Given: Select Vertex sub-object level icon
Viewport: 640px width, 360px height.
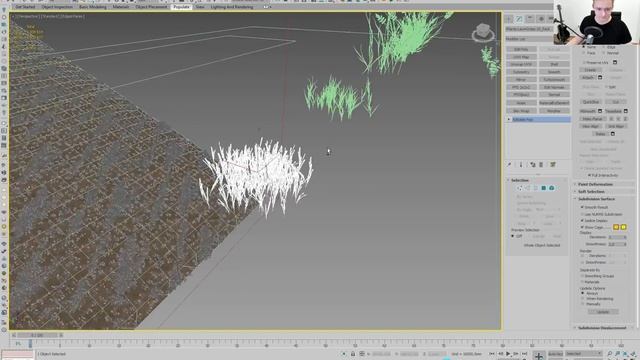Looking at the screenshot, I should click(520, 188).
